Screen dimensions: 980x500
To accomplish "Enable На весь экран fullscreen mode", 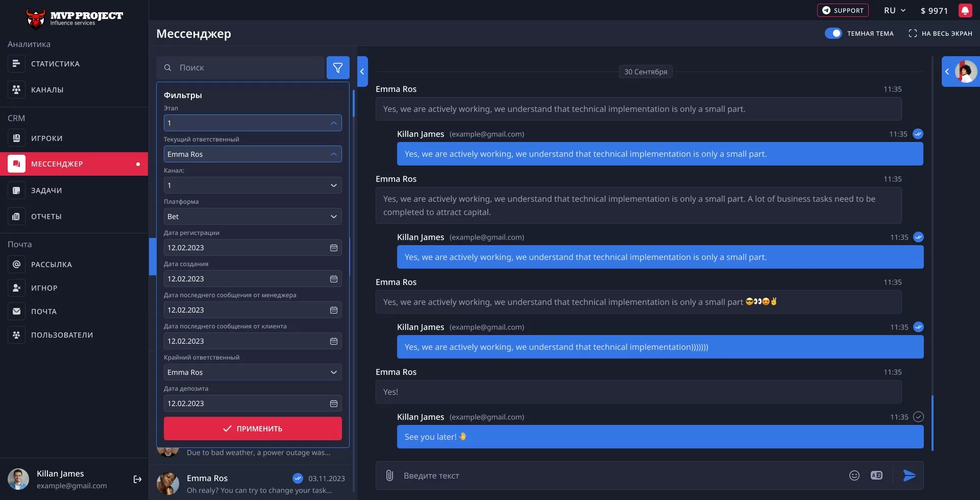I will [940, 33].
